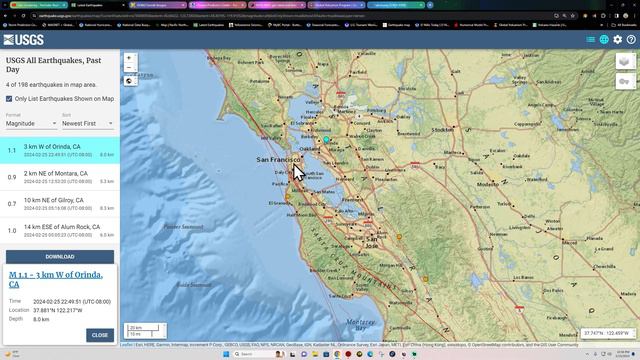
Task: Open the National Hurricane bookmark
Action: click(x=95, y=25)
